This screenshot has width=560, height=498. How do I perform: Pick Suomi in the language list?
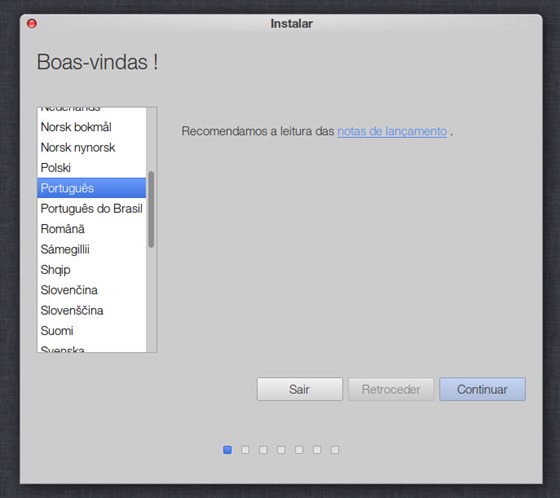[x=91, y=330]
